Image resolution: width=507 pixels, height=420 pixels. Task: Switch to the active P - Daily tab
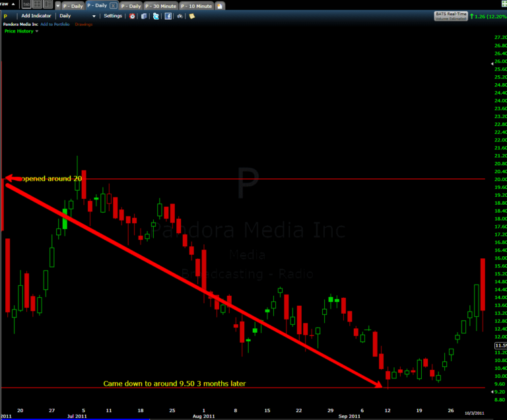[96, 5]
